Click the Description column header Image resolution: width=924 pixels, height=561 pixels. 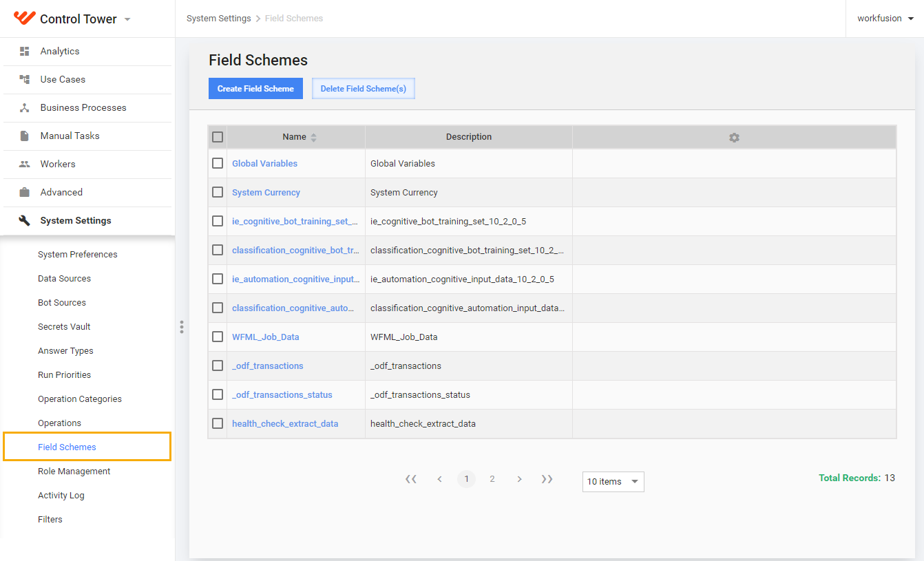click(469, 137)
